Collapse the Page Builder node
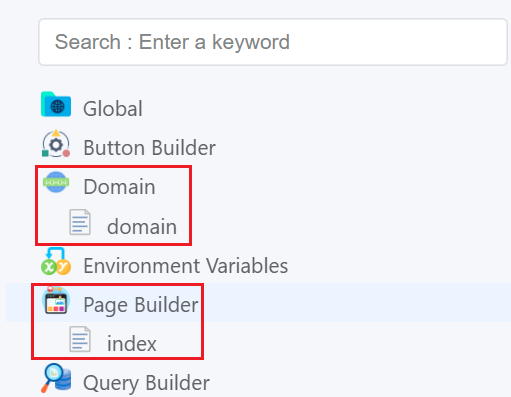Image resolution: width=511 pixels, height=397 pixels. coord(141,305)
